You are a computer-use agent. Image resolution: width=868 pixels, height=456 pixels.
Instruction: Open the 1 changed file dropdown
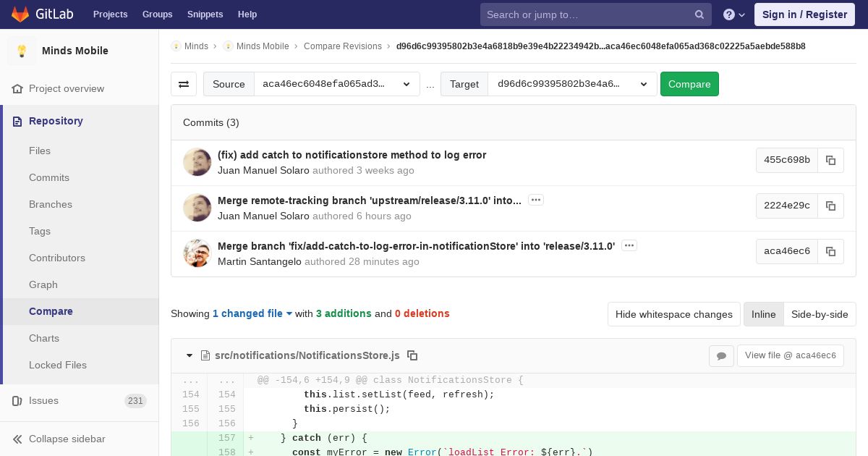[x=252, y=313]
